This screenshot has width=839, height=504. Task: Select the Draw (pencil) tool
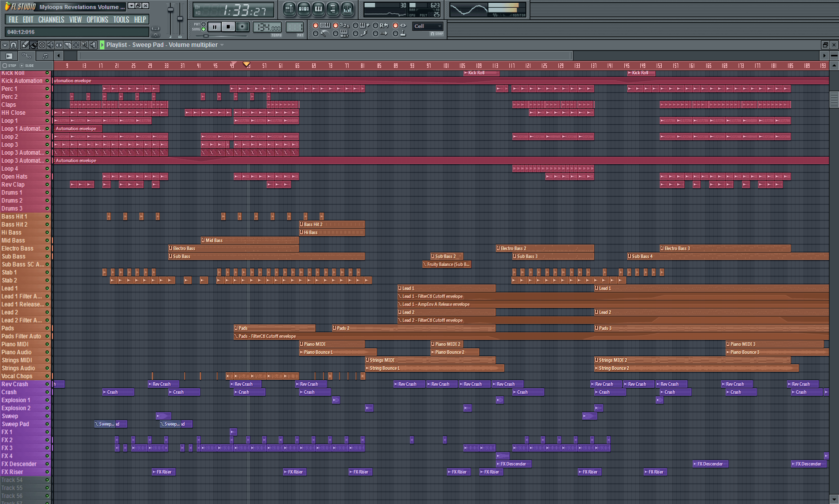25,45
